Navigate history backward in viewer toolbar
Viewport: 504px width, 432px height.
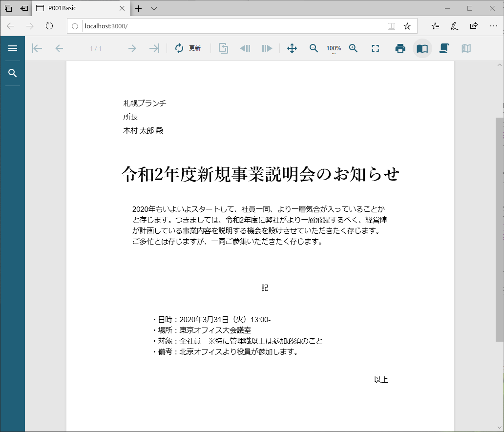coord(245,48)
